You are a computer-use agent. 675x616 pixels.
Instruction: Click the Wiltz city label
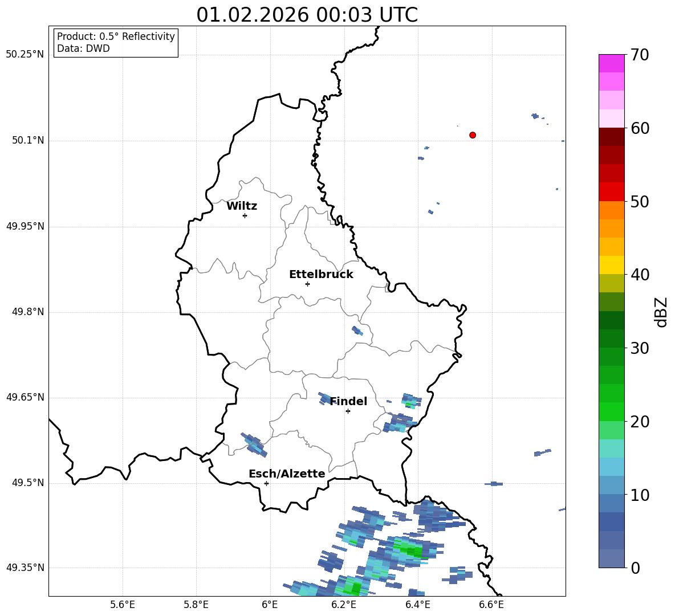242,206
